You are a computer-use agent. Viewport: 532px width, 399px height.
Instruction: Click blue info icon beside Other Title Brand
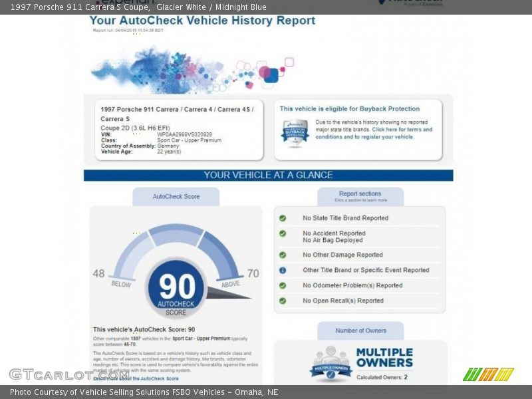[282, 270]
